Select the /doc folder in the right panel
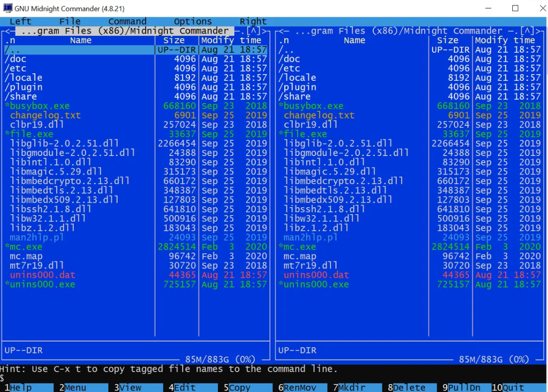 coord(410,59)
